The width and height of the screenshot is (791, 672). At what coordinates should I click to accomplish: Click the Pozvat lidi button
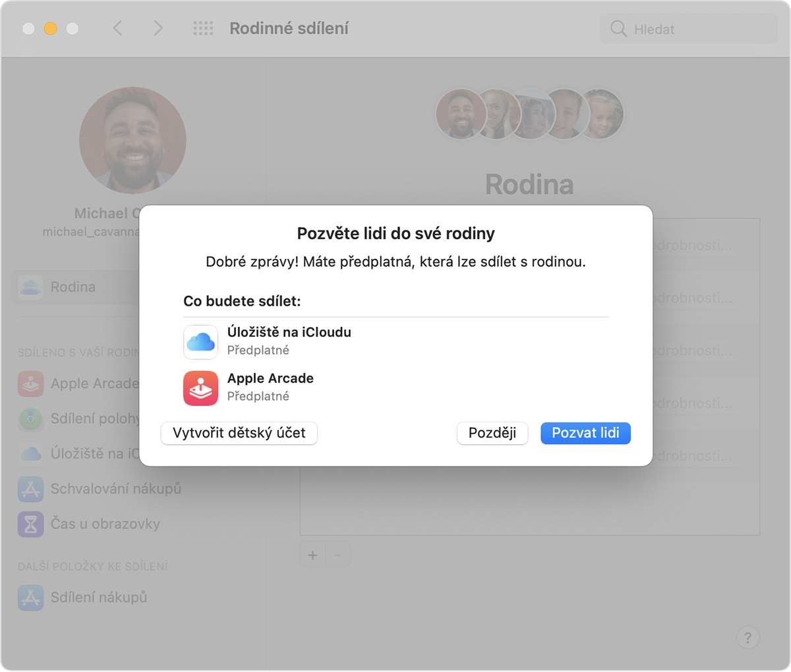[585, 433]
